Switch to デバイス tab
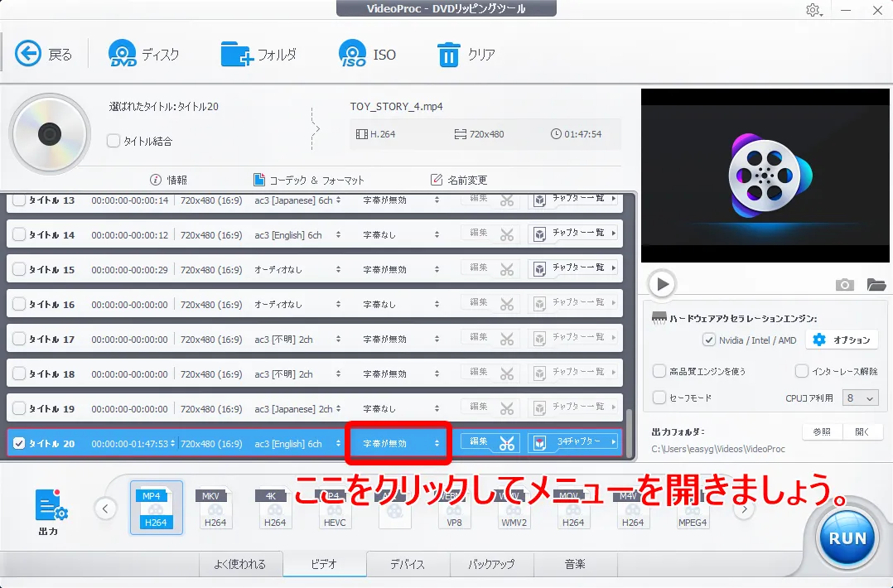The width and height of the screenshot is (893, 588). coord(408,564)
